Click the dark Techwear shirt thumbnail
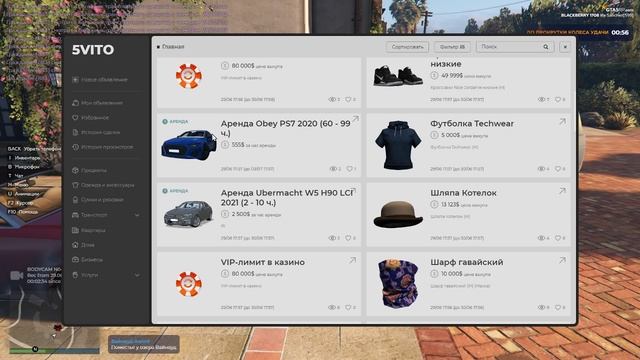 398,145
